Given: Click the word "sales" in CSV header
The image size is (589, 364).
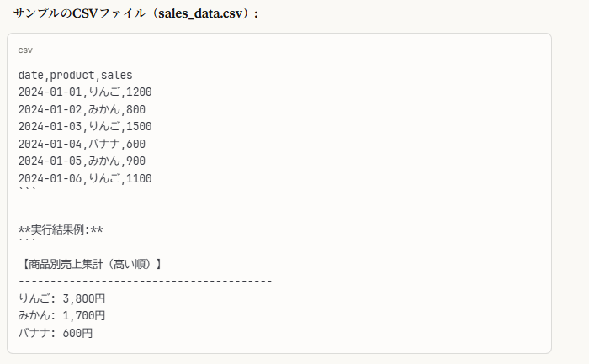Looking at the screenshot, I should [117, 75].
